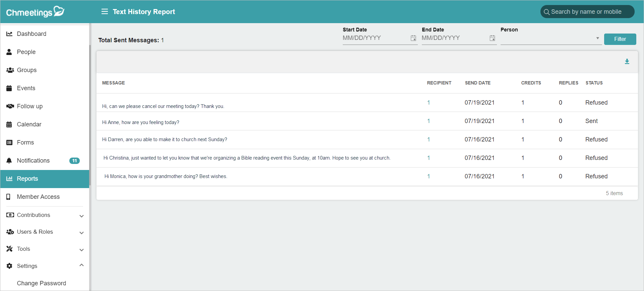Click the Calendar grid icon
Image resolution: width=644 pixels, height=291 pixels.
(9, 124)
